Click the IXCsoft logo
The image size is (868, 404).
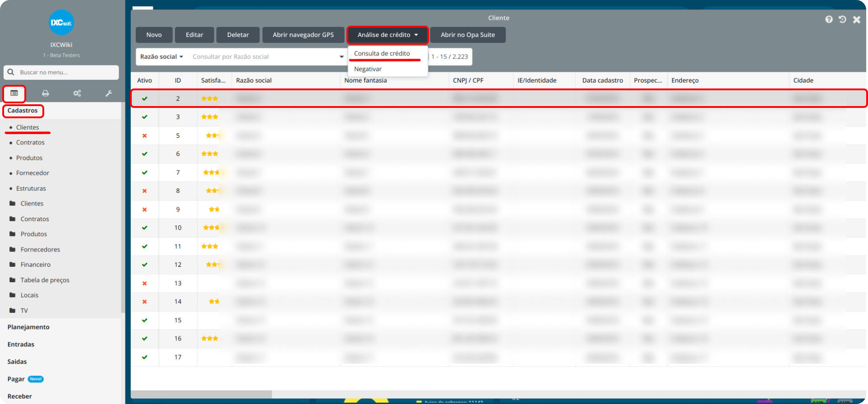pos(61,23)
